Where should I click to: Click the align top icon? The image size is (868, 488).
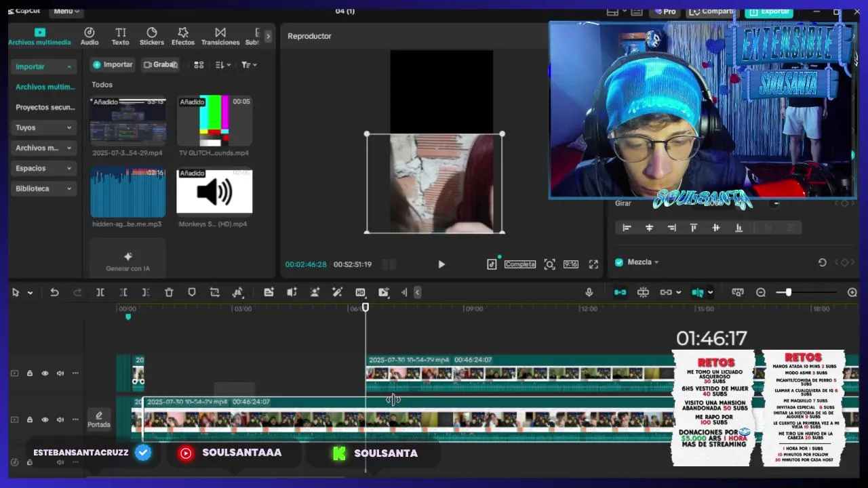pyautogui.click(x=694, y=228)
